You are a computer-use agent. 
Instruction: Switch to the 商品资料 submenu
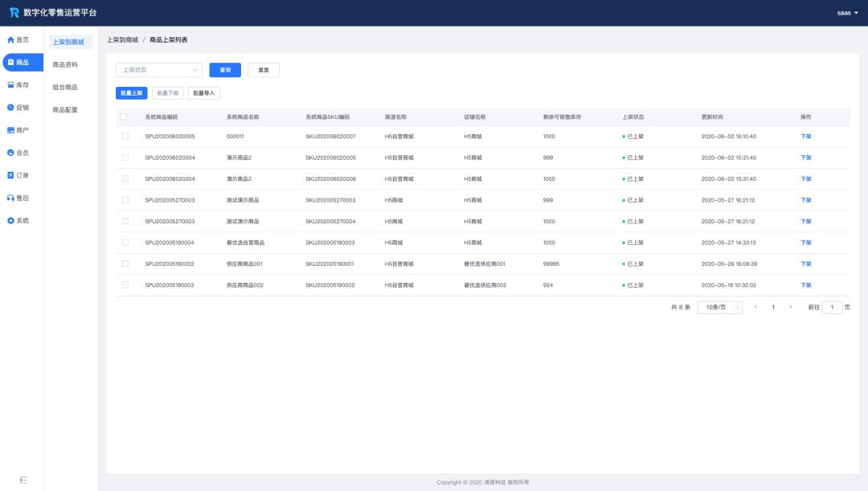tap(65, 64)
